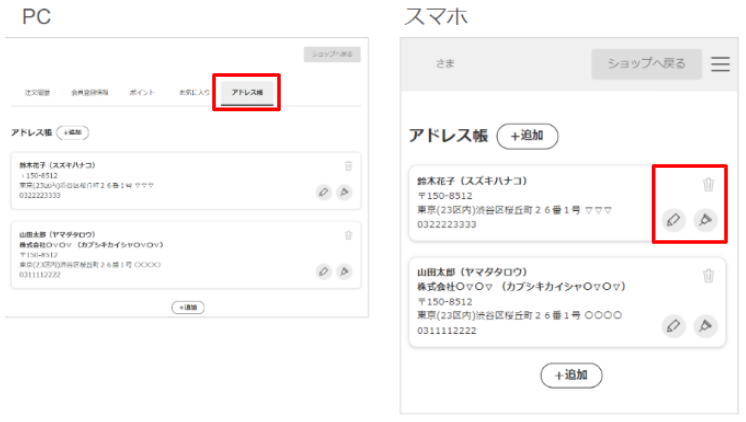Screen dimensions: 746x422
Task: Go to the お気に入り tab
Action: (x=194, y=92)
